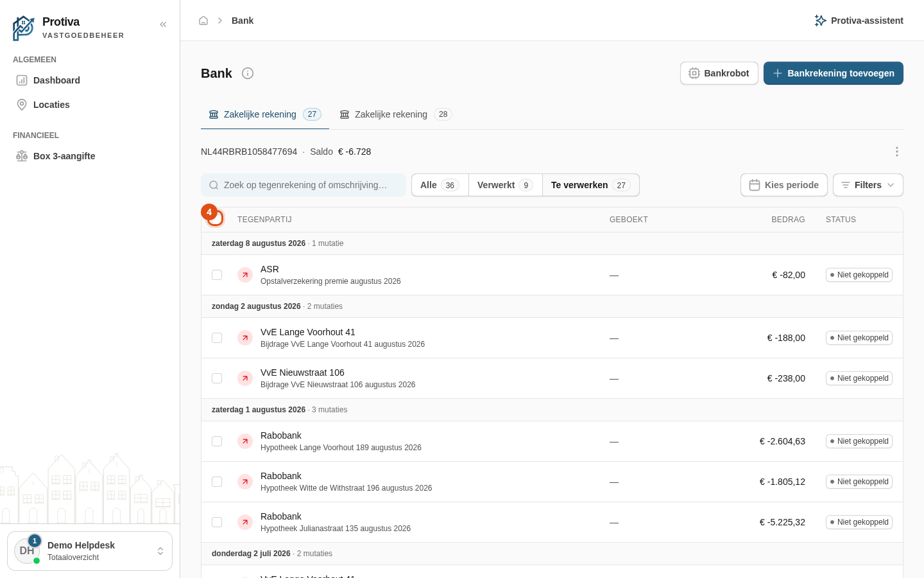Click Bankrekening toevoegen button
924x578 pixels.
(834, 73)
